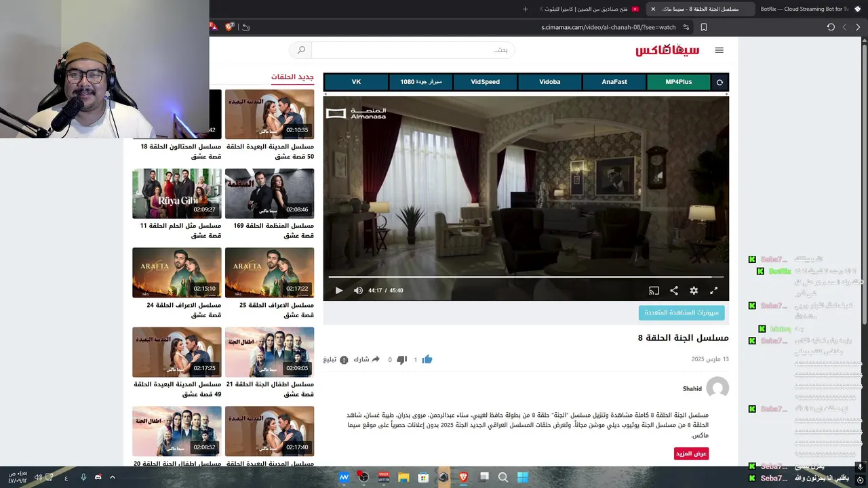Enter fullscreen with the expand icon

tap(713, 290)
